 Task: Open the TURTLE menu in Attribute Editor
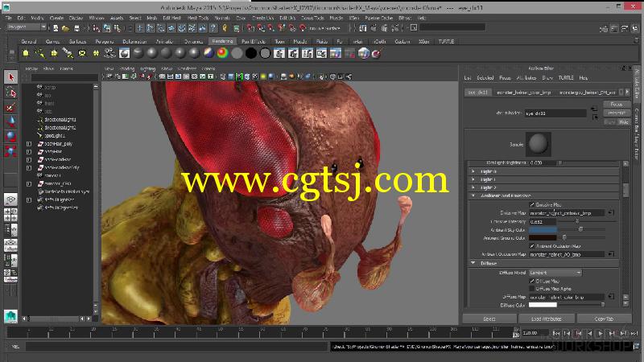pyautogui.click(x=566, y=77)
